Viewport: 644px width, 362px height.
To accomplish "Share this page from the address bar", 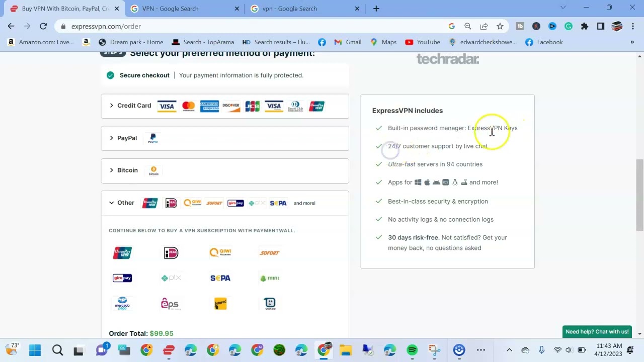I will (x=484, y=26).
